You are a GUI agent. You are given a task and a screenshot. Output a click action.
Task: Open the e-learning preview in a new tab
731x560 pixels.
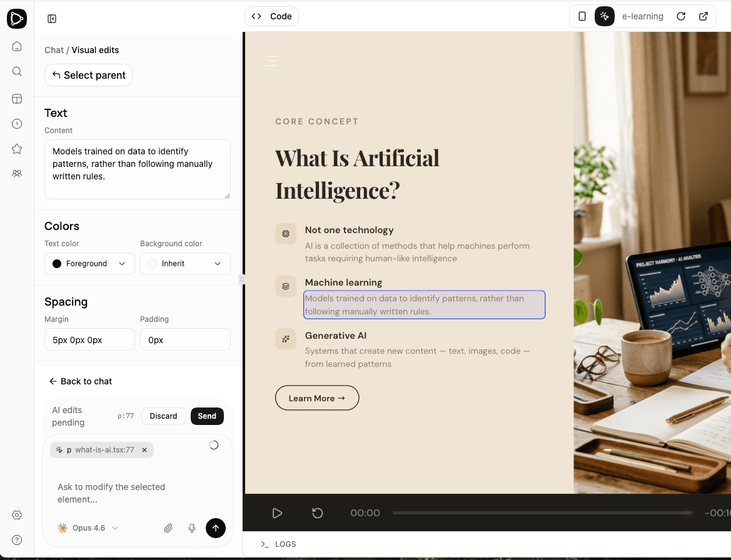point(703,16)
